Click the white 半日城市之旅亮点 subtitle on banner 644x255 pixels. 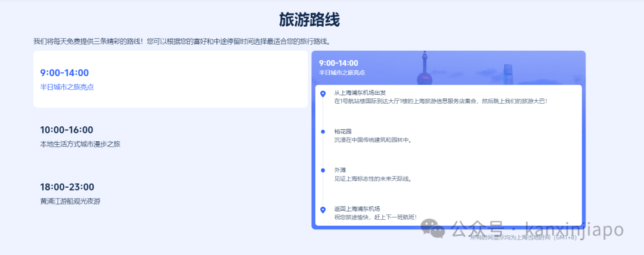pyautogui.click(x=342, y=73)
